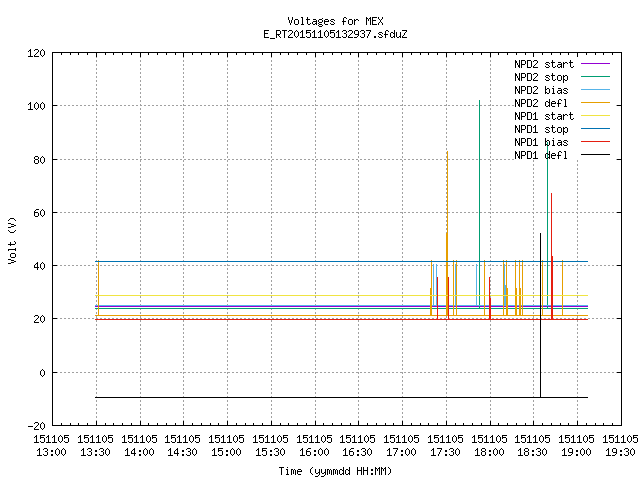The image size is (640, 480).
Task: Click the 100 y-axis tick label
Action: 36,106
